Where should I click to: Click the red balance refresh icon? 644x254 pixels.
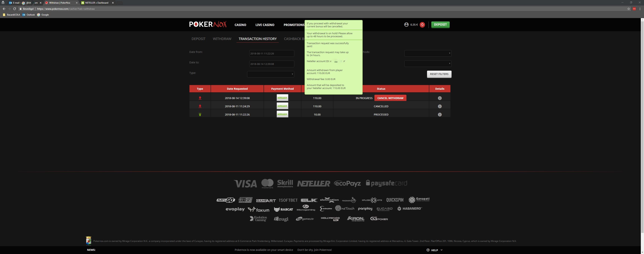click(x=422, y=24)
